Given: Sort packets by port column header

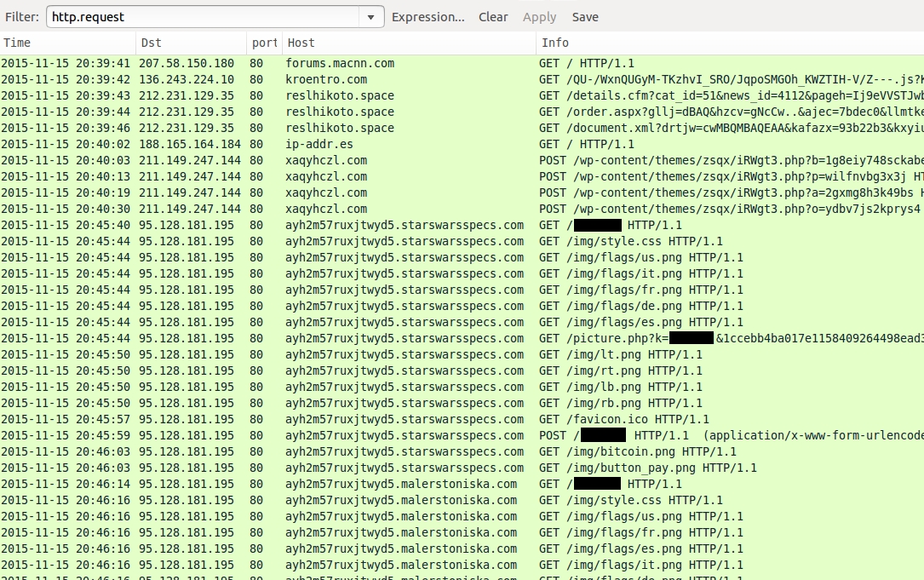Looking at the screenshot, I should 264,43.
